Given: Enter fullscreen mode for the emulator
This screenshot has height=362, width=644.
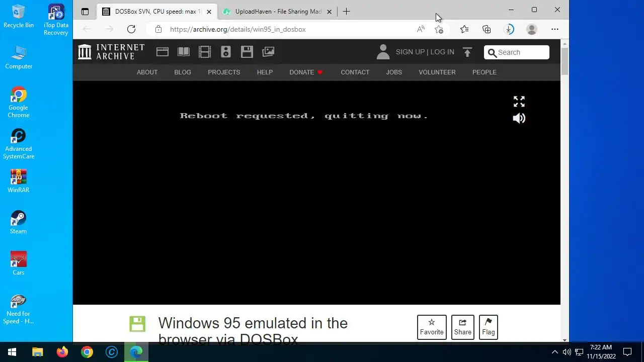Looking at the screenshot, I should [x=519, y=102].
